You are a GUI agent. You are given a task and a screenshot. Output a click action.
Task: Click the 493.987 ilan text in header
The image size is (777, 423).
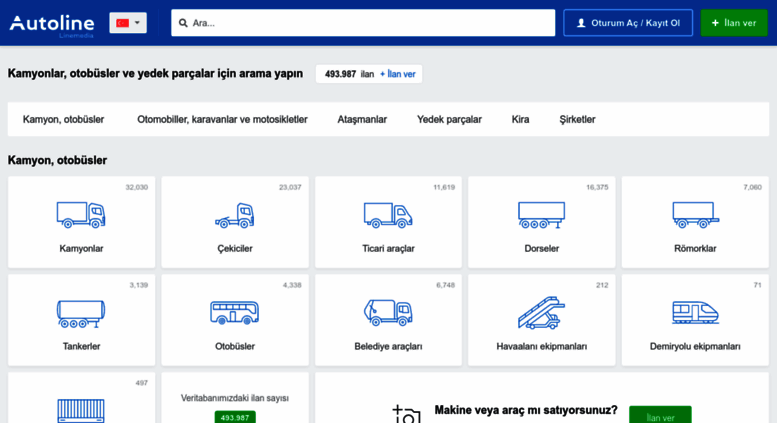pos(349,74)
